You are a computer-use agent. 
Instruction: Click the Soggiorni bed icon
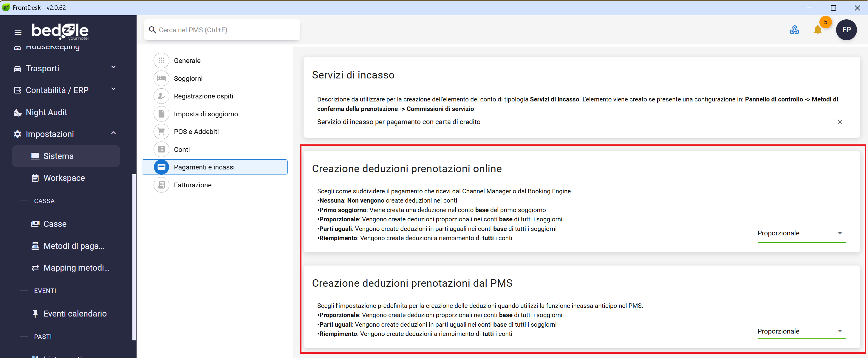click(x=161, y=78)
